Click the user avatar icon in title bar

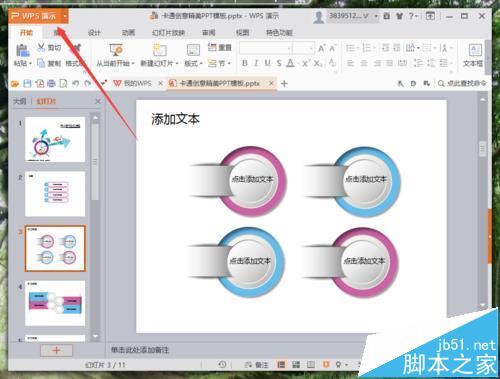[x=319, y=17]
